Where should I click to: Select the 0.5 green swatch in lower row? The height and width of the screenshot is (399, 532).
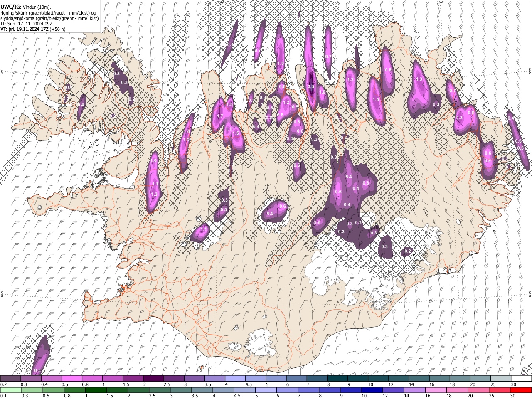[x=54, y=390]
